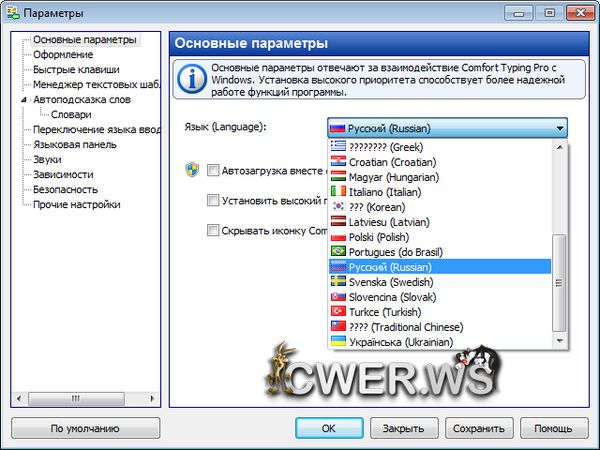
Task: Click the Polish flag icon
Action: (x=338, y=236)
